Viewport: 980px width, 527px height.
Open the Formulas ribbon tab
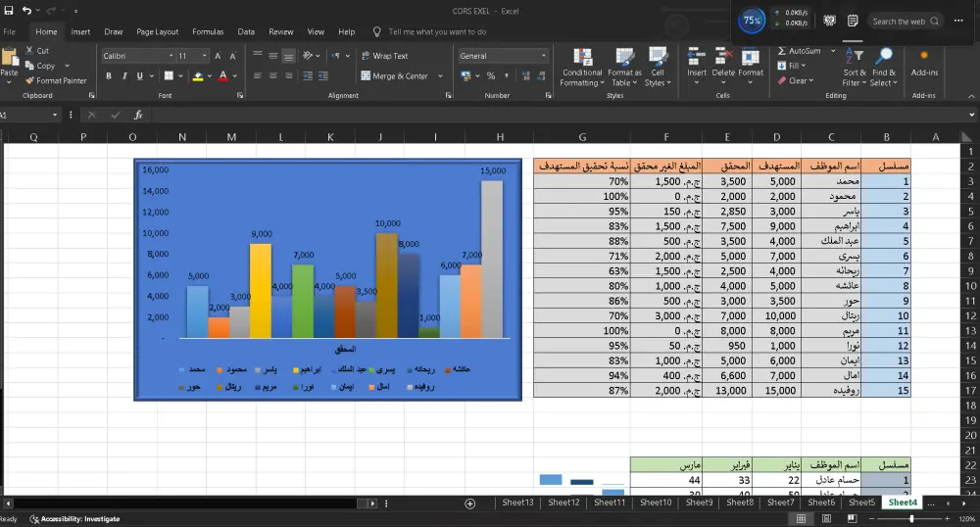click(x=208, y=32)
